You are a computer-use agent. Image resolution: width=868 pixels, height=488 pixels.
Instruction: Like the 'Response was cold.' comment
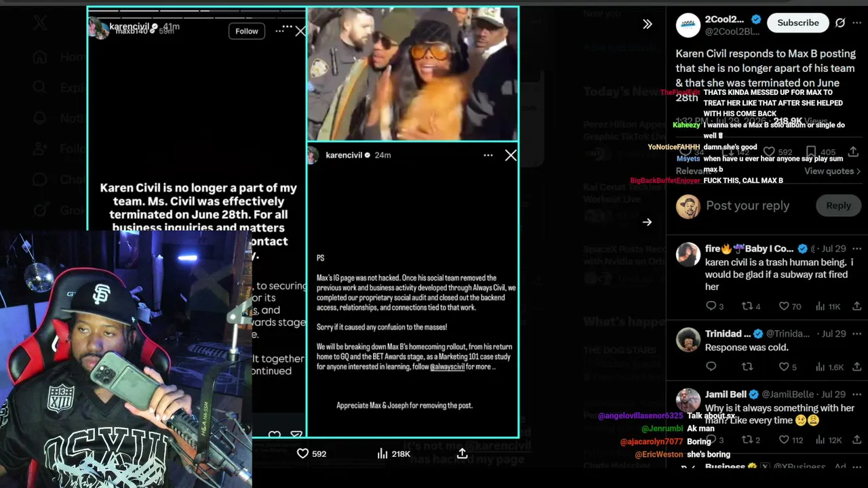[x=784, y=367]
